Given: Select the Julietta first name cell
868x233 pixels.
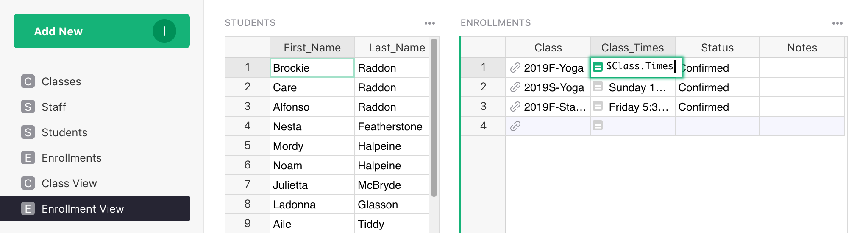Looking at the screenshot, I should tap(312, 185).
